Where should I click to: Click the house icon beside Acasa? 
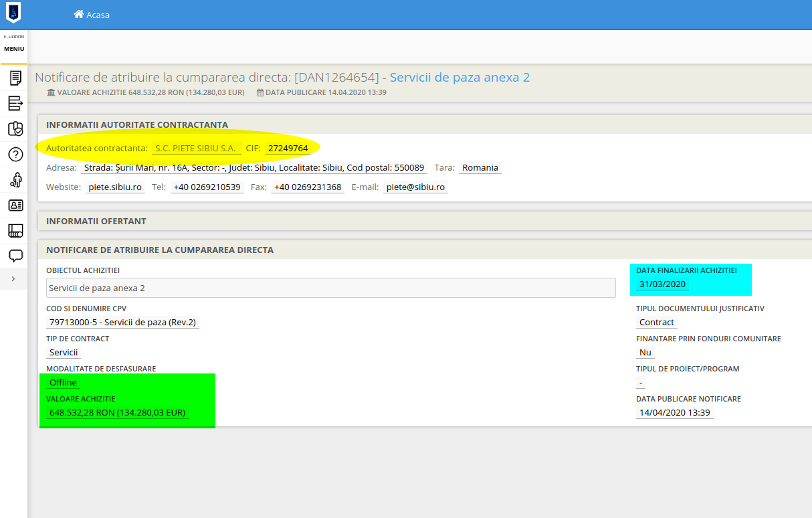click(x=79, y=14)
